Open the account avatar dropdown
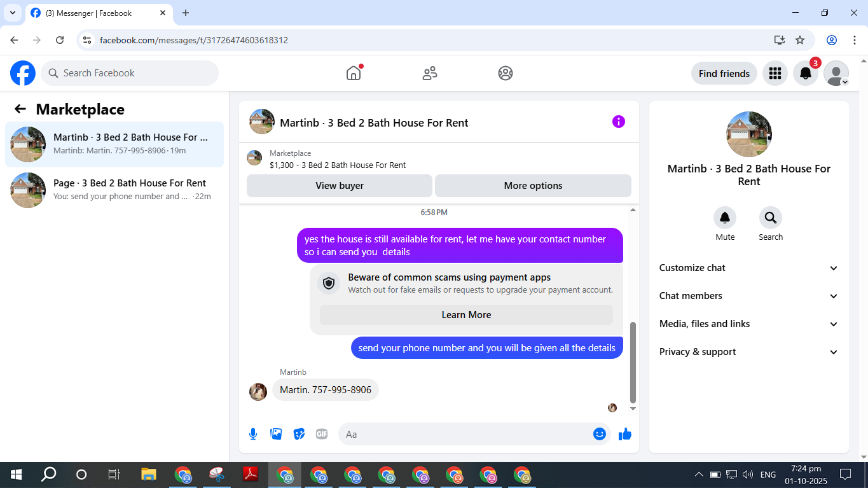The height and width of the screenshot is (488, 868). click(836, 73)
